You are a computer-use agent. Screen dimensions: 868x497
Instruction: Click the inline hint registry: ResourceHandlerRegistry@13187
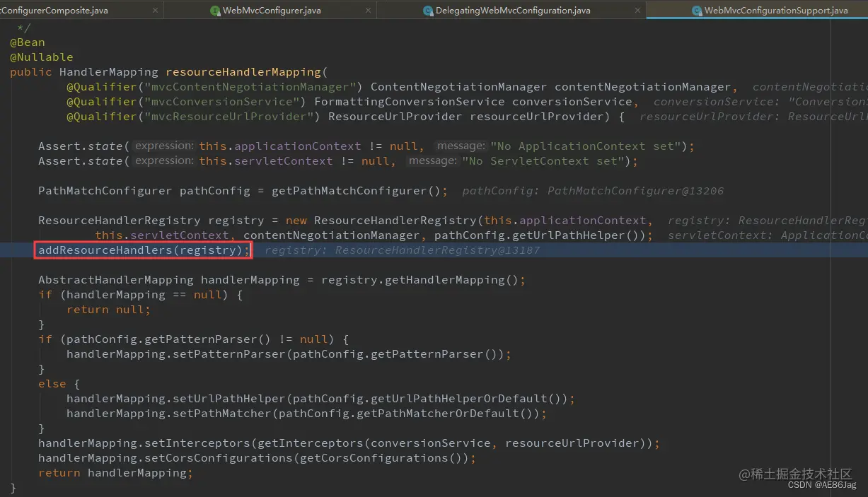(402, 250)
